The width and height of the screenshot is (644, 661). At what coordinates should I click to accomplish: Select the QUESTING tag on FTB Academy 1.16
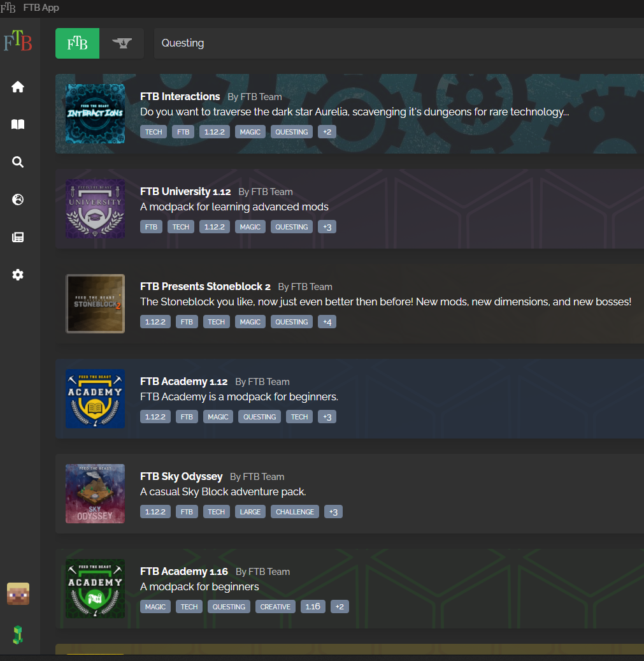[229, 606]
